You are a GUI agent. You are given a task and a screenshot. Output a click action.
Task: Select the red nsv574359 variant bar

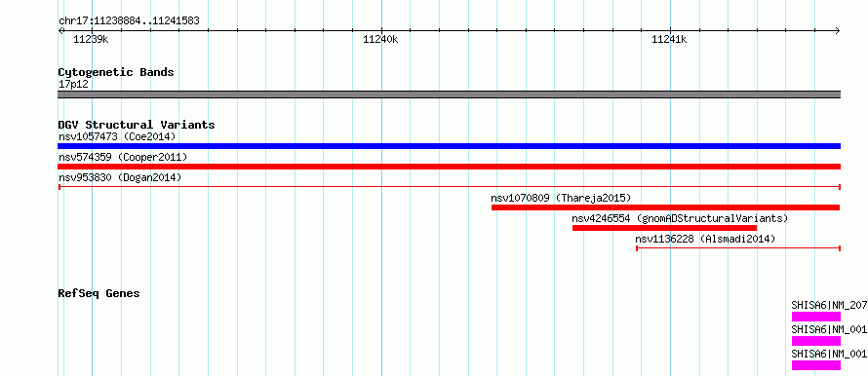[x=449, y=167]
